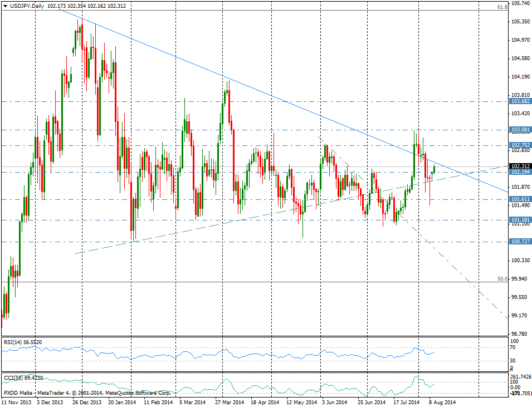532x407 pixels.
Task: Click the USDJPY,Daily chart title
Action: (28, 6)
